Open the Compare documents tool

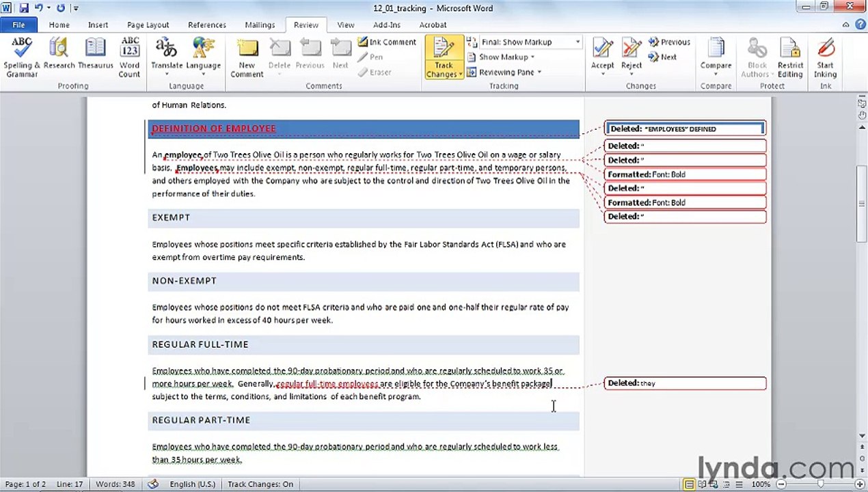click(x=716, y=57)
